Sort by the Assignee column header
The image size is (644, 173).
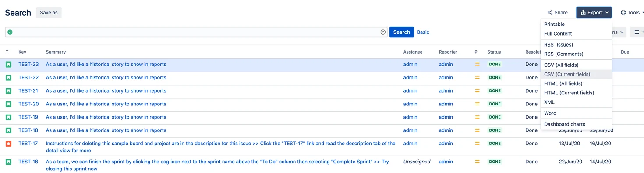[x=413, y=52]
